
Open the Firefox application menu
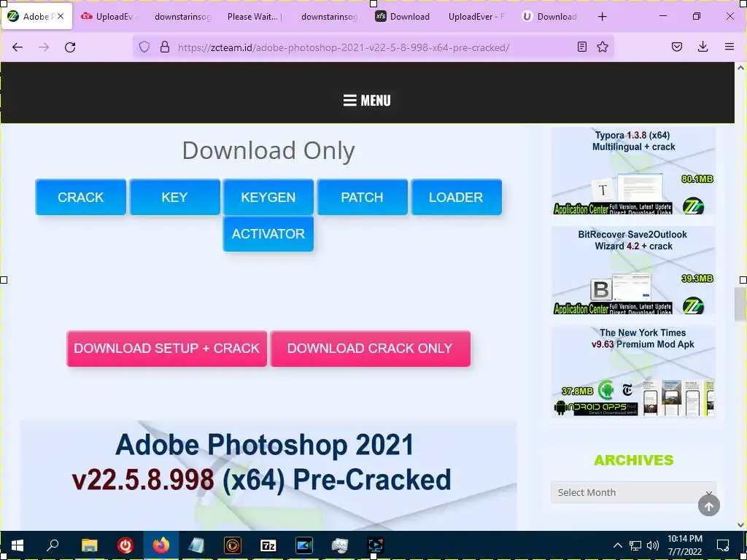pos(729,47)
